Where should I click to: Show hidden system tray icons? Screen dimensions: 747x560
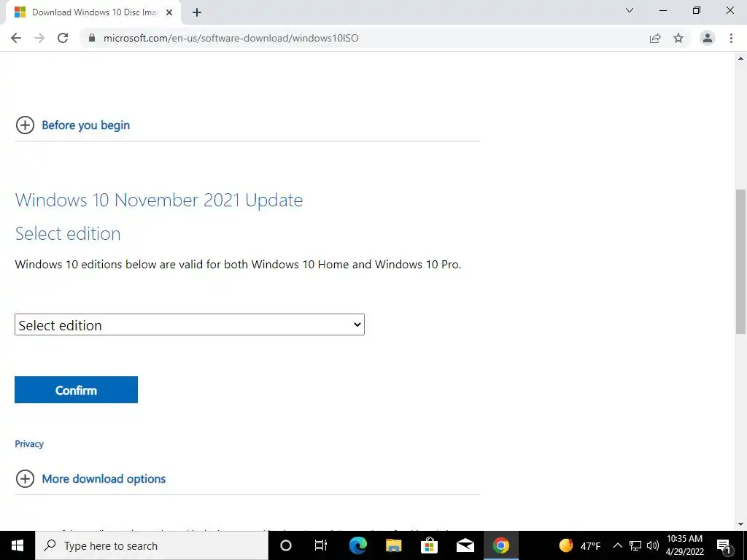617,545
